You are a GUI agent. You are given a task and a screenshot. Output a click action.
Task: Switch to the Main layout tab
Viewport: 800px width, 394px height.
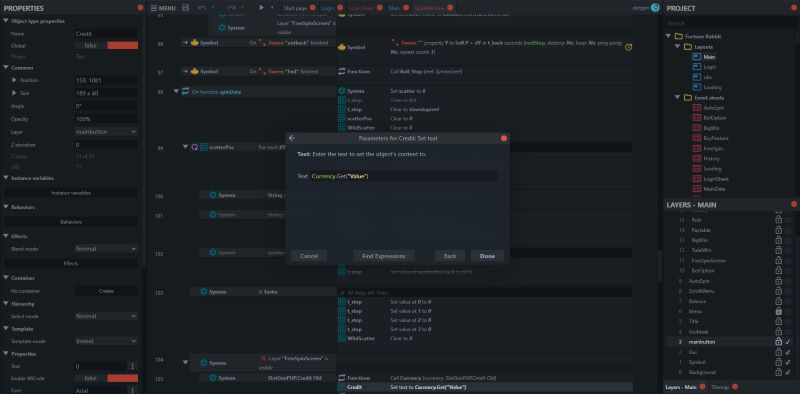[x=394, y=8]
